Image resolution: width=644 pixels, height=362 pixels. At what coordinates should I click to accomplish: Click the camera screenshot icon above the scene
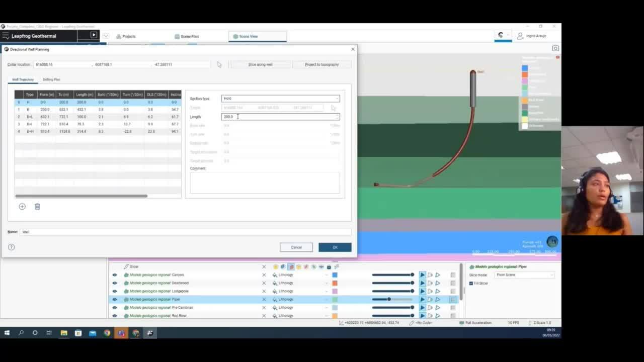pos(555,48)
